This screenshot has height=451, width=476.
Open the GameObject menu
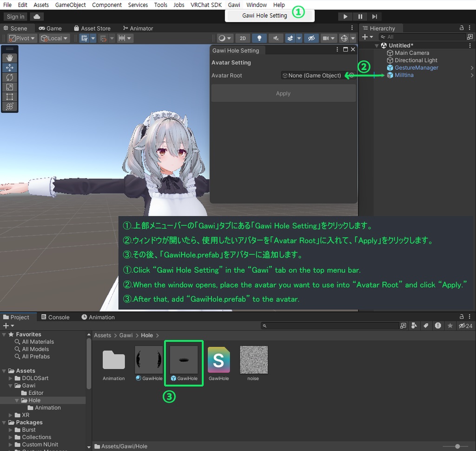click(71, 5)
